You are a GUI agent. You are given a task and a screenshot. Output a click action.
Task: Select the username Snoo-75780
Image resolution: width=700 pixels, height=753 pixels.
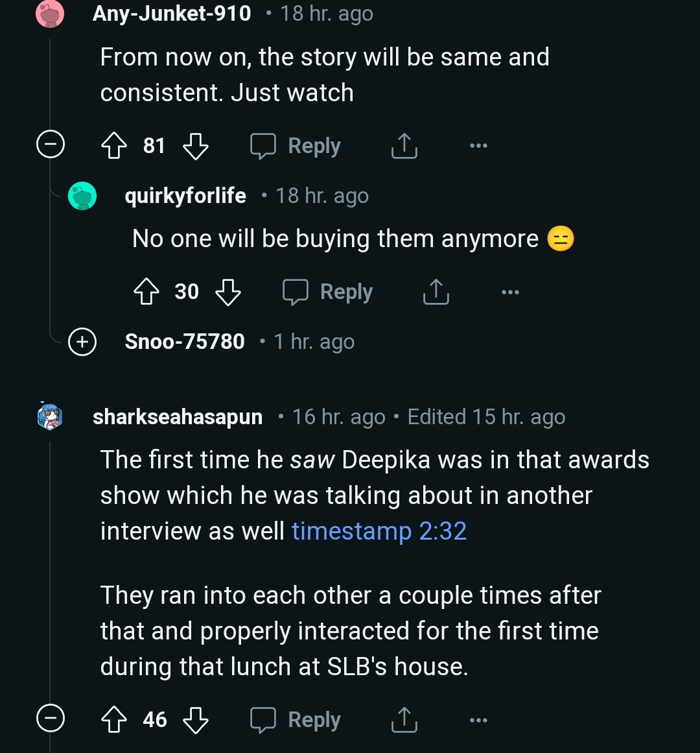[x=185, y=342]
